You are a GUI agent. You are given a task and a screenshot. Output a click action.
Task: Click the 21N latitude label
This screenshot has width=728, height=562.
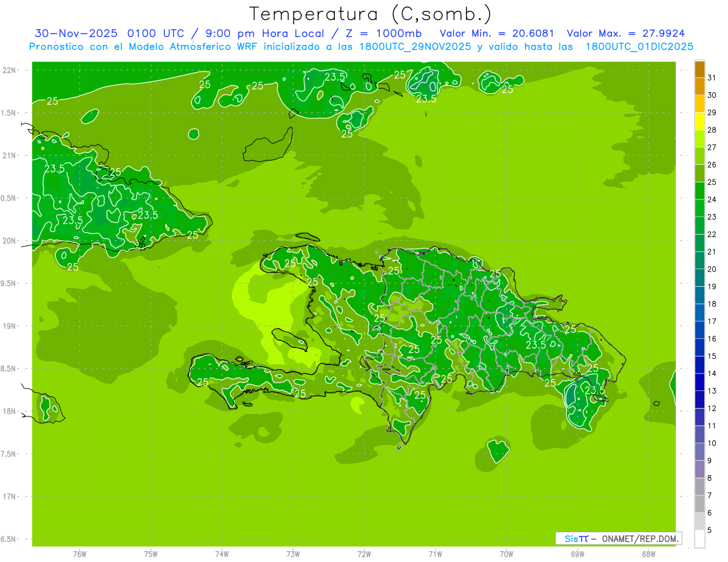[x=10, y=155]
